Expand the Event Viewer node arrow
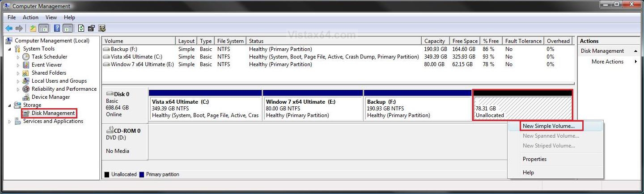 click(18, 65)
